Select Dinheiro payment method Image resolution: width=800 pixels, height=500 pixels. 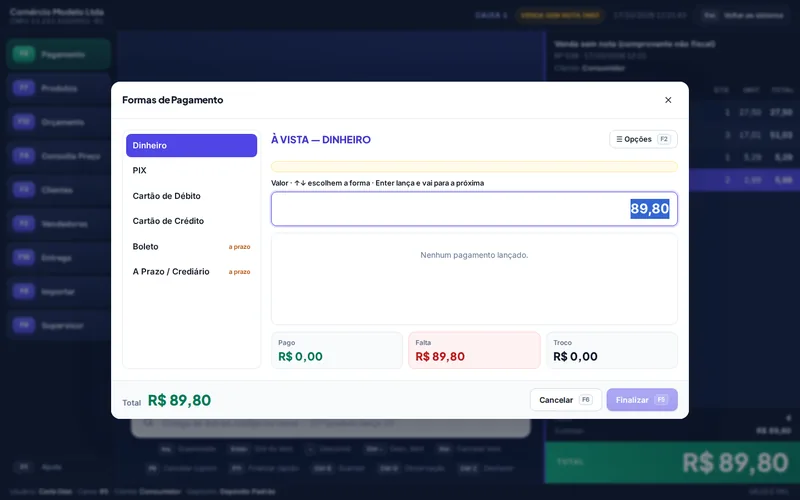(191, 145)
